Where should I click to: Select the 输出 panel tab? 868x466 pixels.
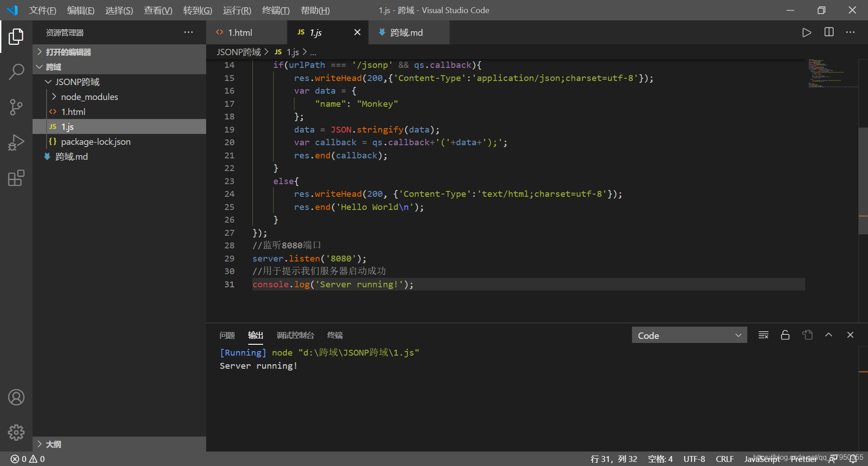[x=255, y=335]
